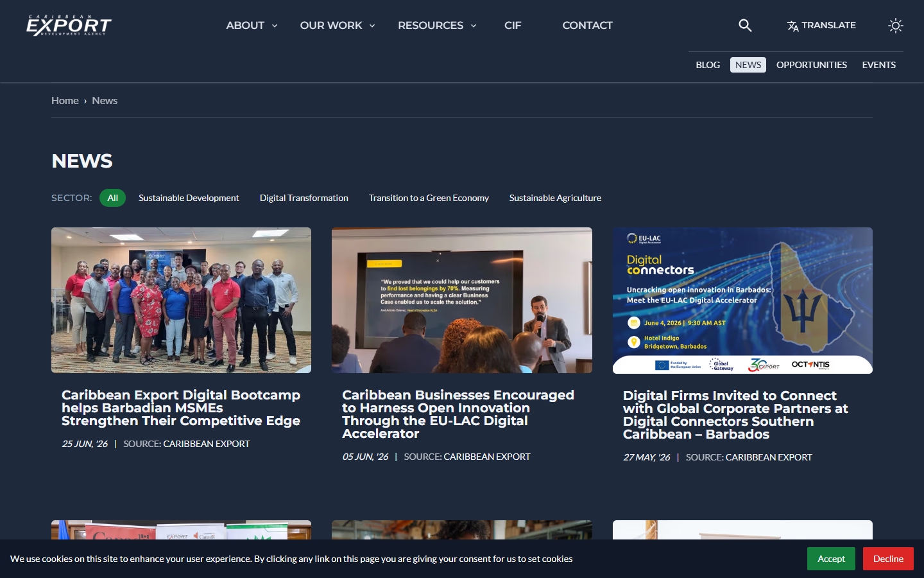Expand the About menu chevron
This screenshot has width=924, height=578.
click(x=275, y=26)
